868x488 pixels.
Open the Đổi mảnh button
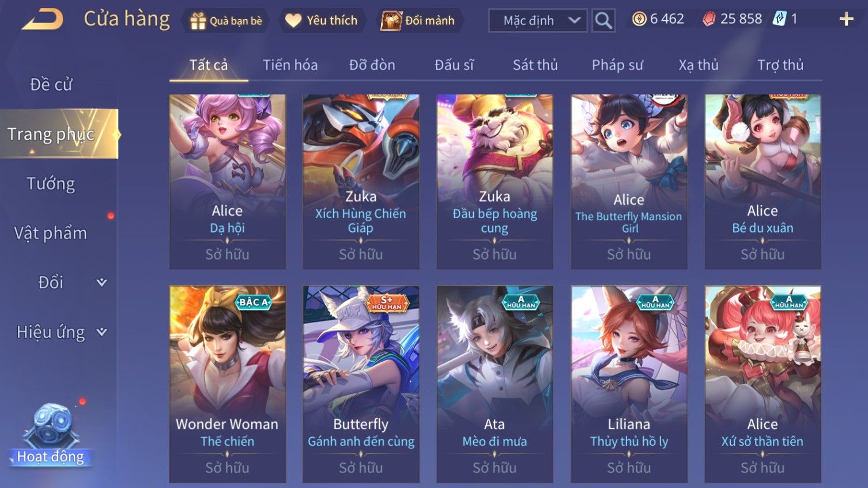(x=418, y=21)
